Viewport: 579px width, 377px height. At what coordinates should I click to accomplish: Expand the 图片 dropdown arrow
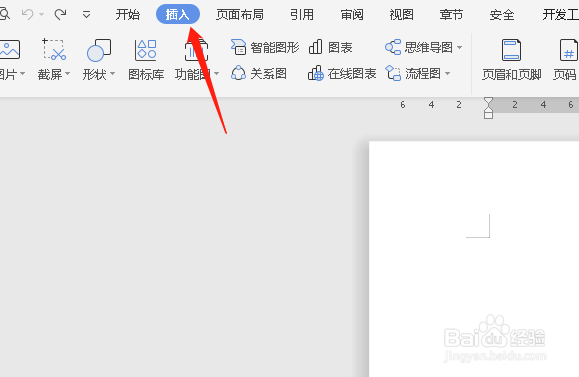tap(23, 74)
